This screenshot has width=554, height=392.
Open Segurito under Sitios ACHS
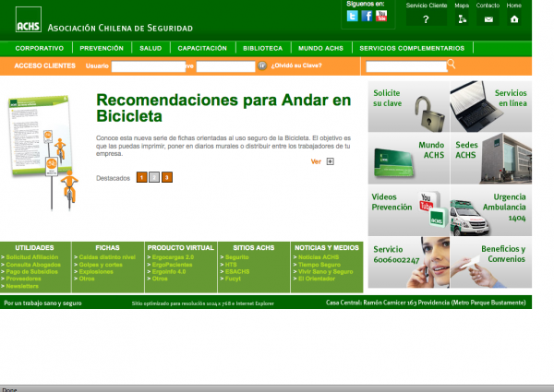coord(236,257)
